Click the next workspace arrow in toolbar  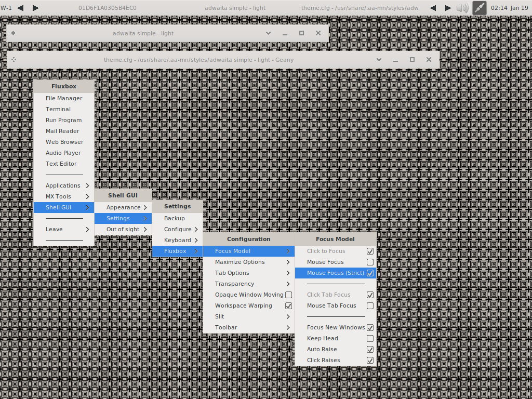[x=36, y=8]
